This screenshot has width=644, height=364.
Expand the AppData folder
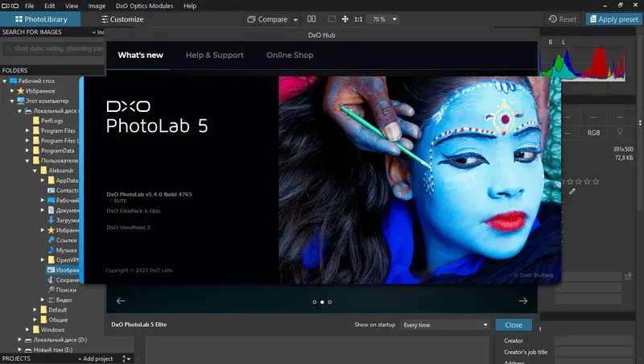(43, 180)
